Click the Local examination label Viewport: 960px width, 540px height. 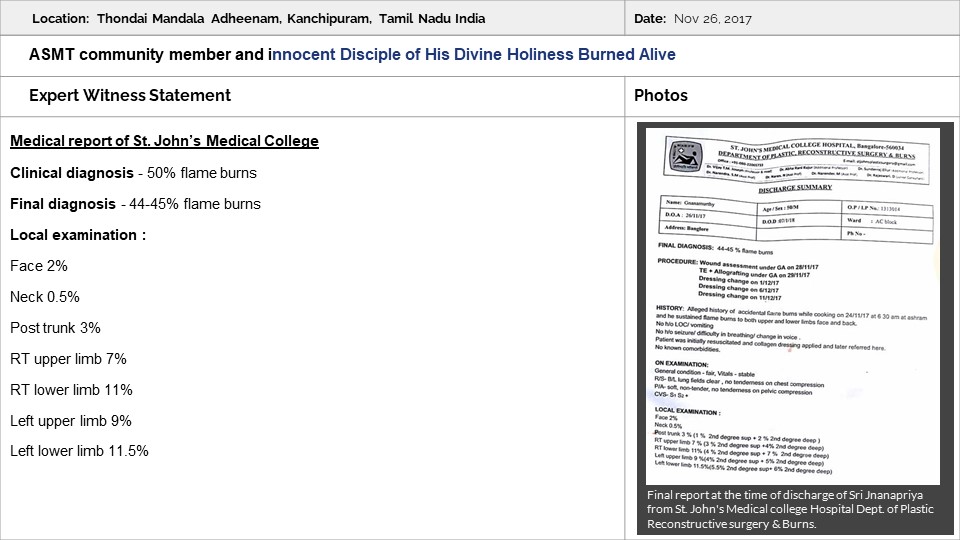78,235
